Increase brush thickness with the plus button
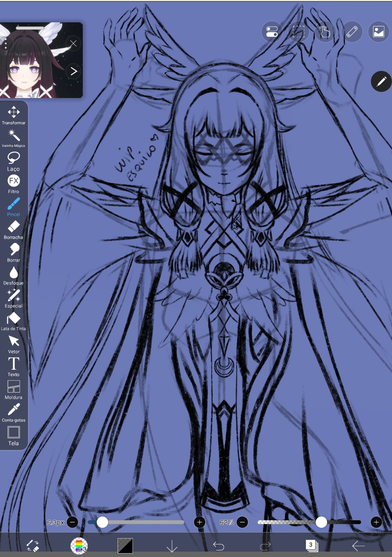This screenshot has height=557, width=392. pyautogui.click(x=199, y=522)
